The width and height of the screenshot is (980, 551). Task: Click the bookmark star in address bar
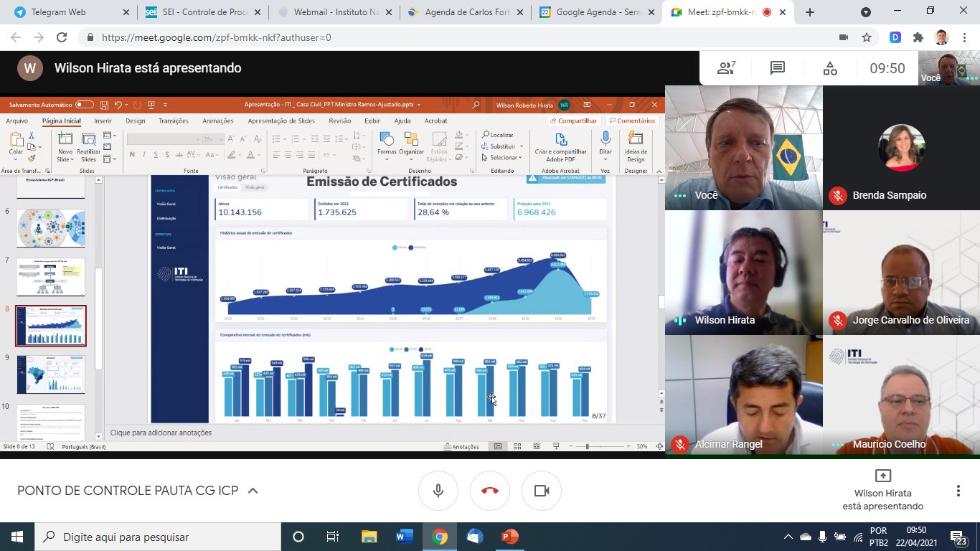867,37
